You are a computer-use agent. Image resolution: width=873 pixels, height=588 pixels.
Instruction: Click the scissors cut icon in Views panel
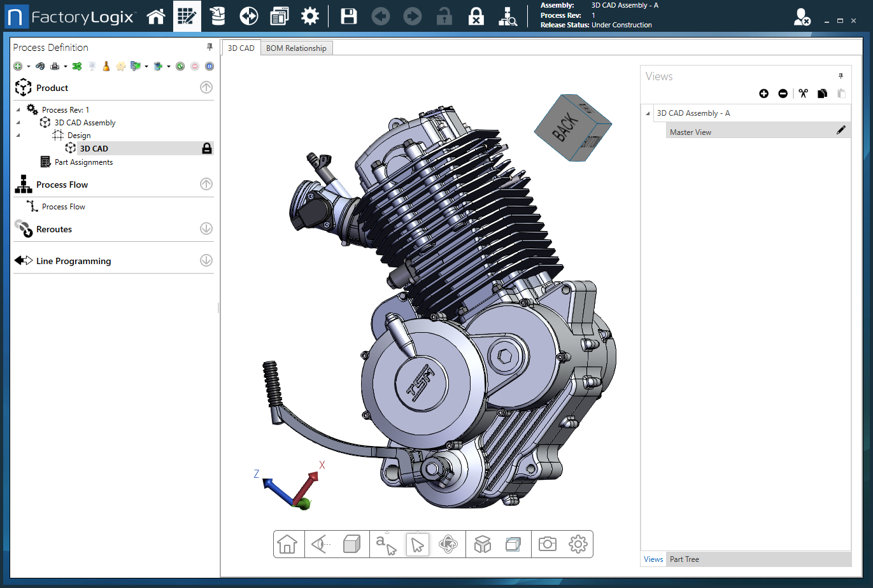click(x=803, y=94)
